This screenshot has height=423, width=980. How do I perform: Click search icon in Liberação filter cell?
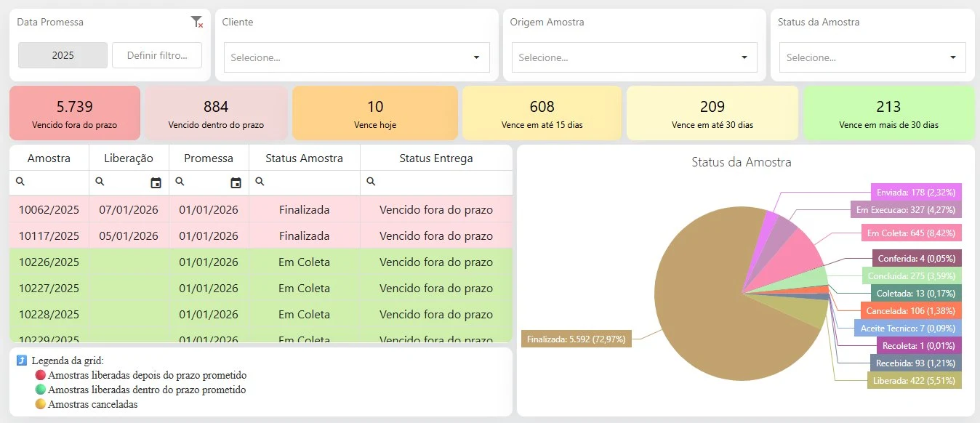pos(100,182)
